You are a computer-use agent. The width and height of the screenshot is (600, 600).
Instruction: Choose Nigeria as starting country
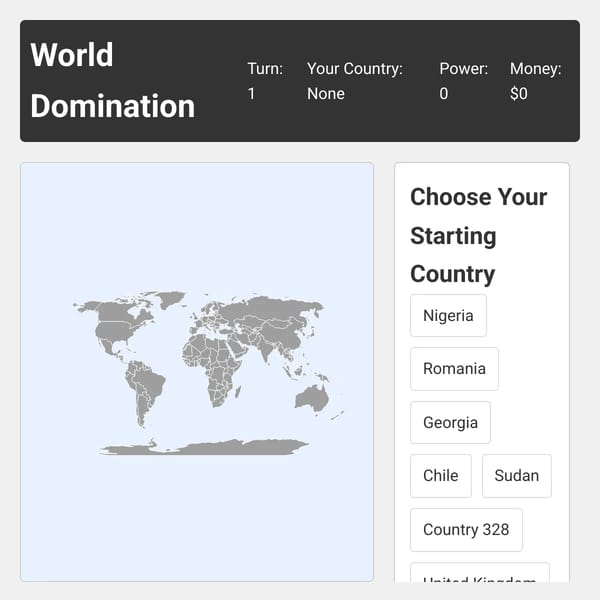(448, 316)
